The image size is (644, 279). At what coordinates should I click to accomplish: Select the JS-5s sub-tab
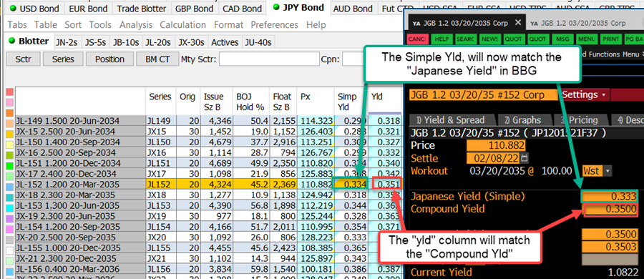[x=96, y=42]
